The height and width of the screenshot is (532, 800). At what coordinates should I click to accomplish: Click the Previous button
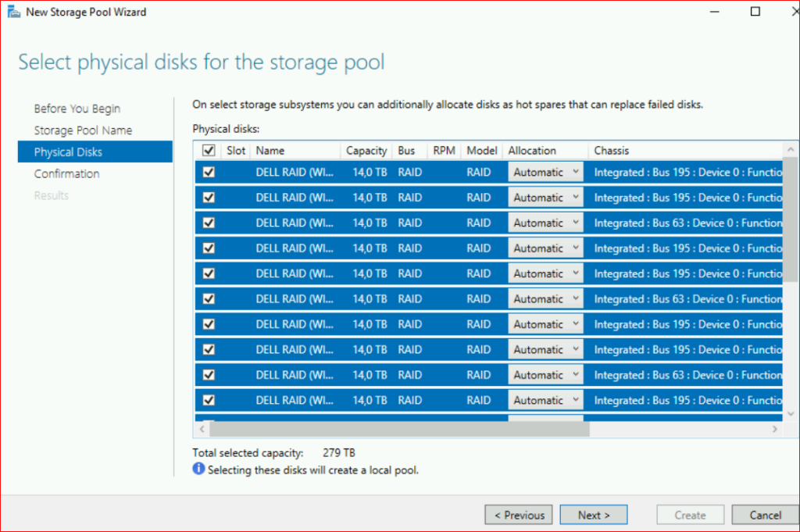point(519,515)
